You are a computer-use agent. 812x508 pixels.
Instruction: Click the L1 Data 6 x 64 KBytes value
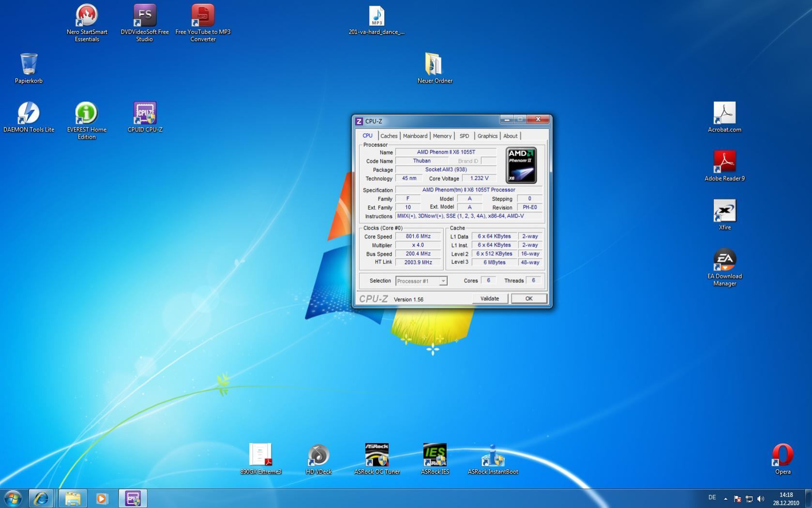[494, 236]
